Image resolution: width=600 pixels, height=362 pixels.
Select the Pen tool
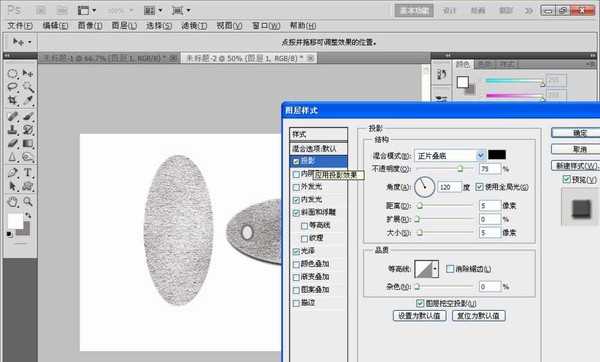coord(13,172)
